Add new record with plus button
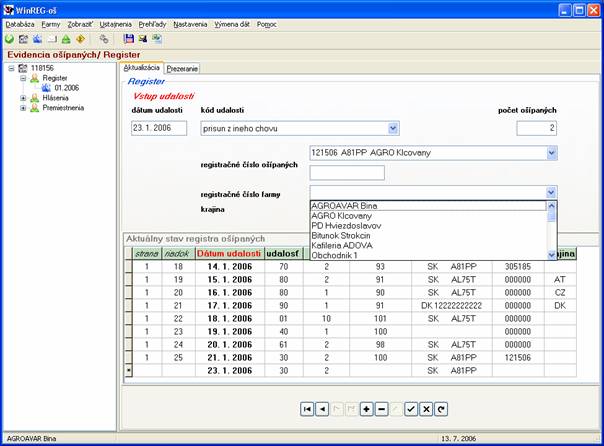This screenshot has width=604, height=446. pyautogui.click(x=367, y=409)
